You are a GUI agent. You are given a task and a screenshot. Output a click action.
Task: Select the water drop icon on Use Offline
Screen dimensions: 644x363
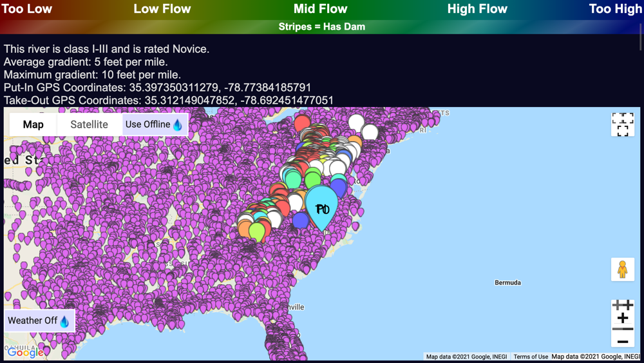(178, 124)
